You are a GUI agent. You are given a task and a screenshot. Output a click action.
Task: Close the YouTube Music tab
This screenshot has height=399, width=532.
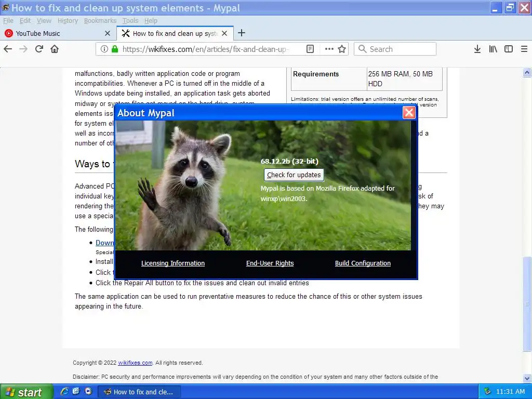(108, 33)
